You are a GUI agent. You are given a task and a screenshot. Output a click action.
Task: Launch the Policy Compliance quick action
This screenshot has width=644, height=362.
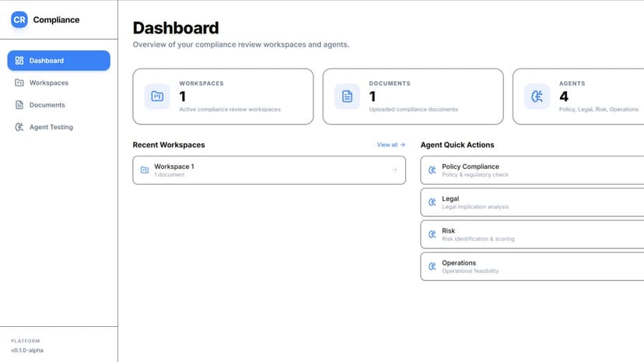(x=532, y=170)
